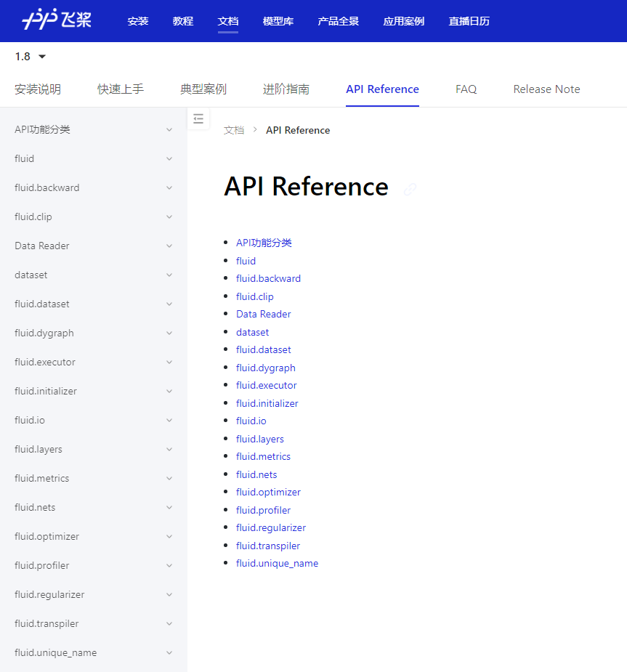Open the 应用案例 top navigation item
The image size is (627, 672).
[404, 21]
